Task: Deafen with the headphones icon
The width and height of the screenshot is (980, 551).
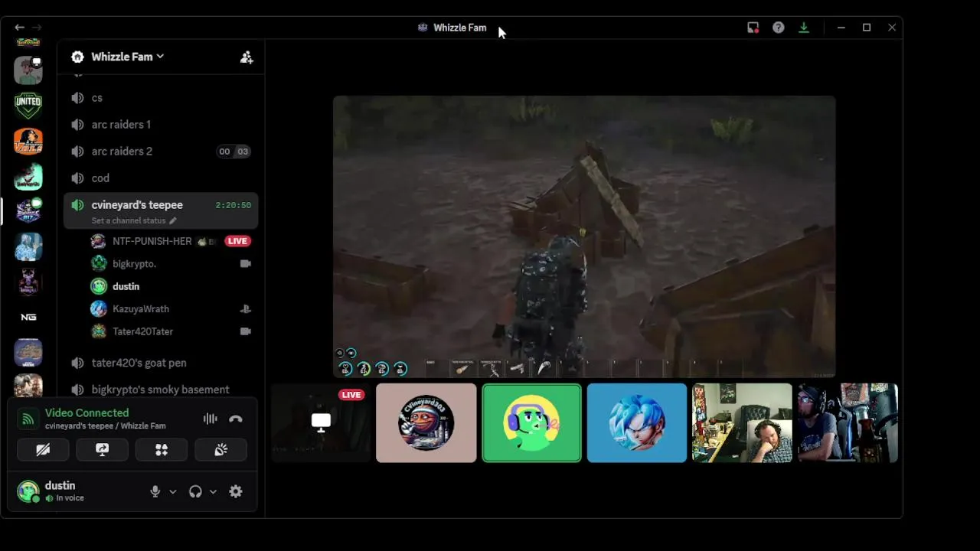Action: point(195,491)
